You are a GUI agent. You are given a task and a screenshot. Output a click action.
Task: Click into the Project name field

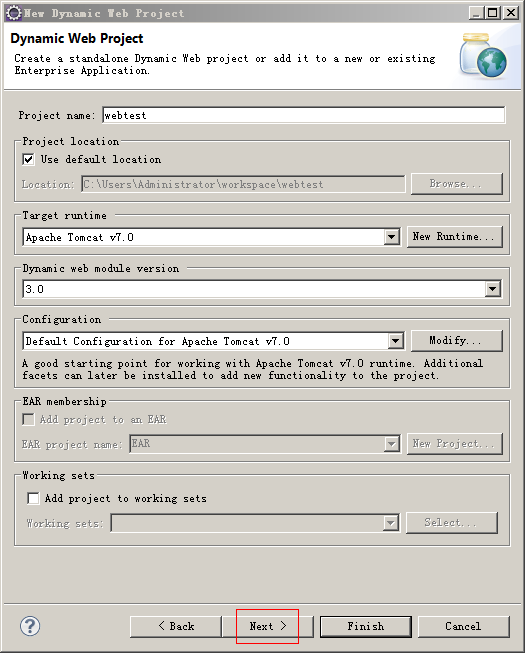(304, 115)
